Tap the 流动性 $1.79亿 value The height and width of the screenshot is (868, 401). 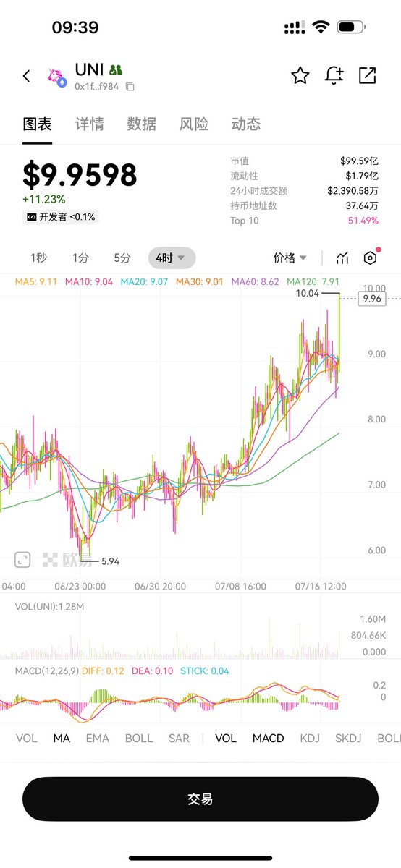(362, 176)
